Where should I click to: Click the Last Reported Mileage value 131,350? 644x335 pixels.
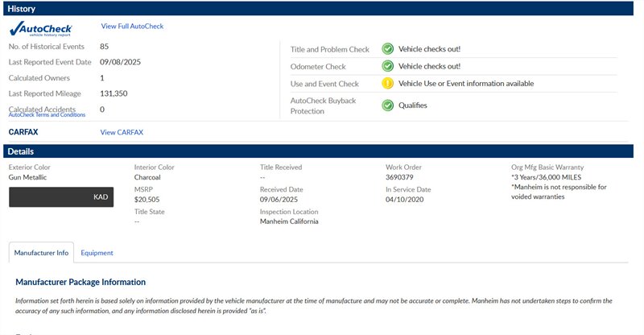(x=114, y=93)
